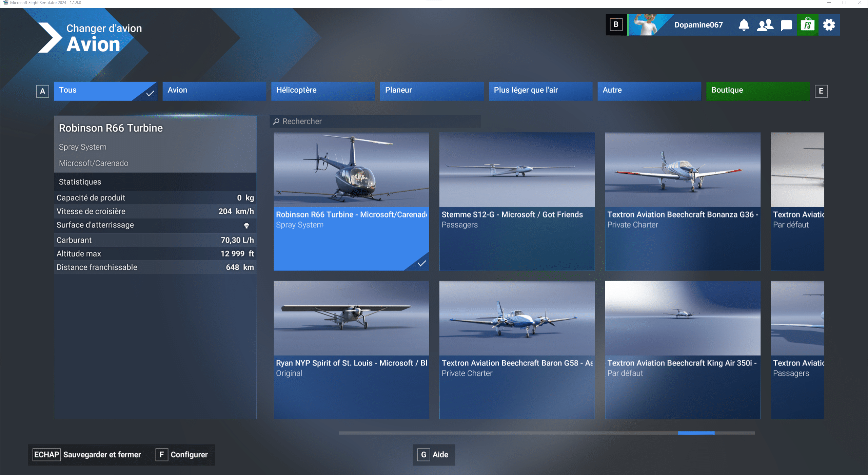Select the cut-off Textron 'Passagers' card

point(797,350)
